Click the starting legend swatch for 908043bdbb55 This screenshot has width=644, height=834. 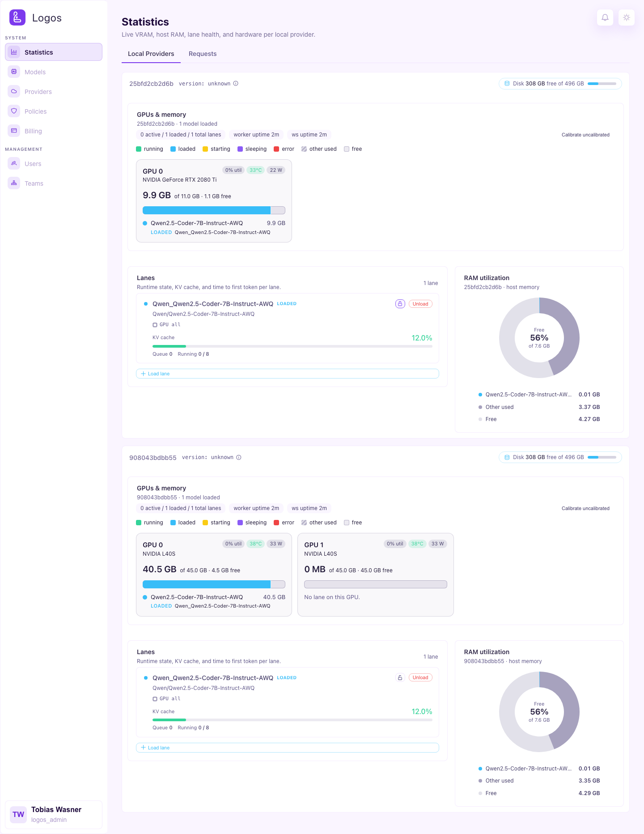coord(205,523)
